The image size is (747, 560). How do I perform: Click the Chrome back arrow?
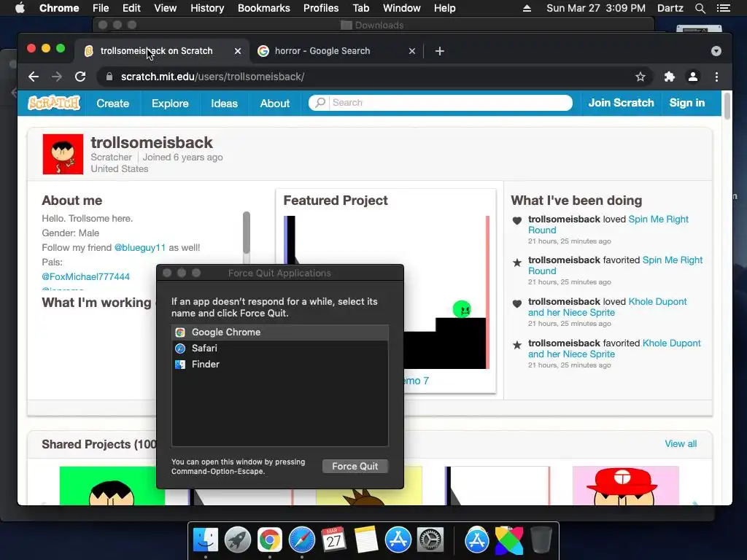(x=34, y=77)
